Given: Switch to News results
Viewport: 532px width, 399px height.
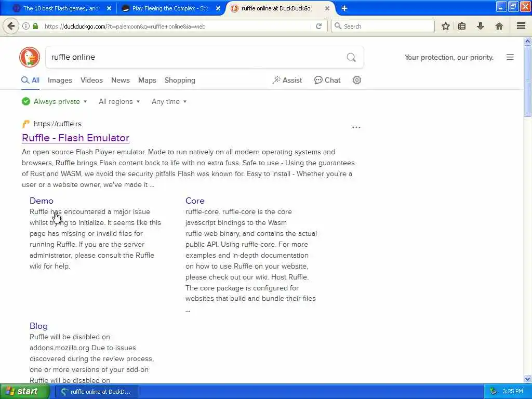Looking at the screenshot, I should coord(121,80).
